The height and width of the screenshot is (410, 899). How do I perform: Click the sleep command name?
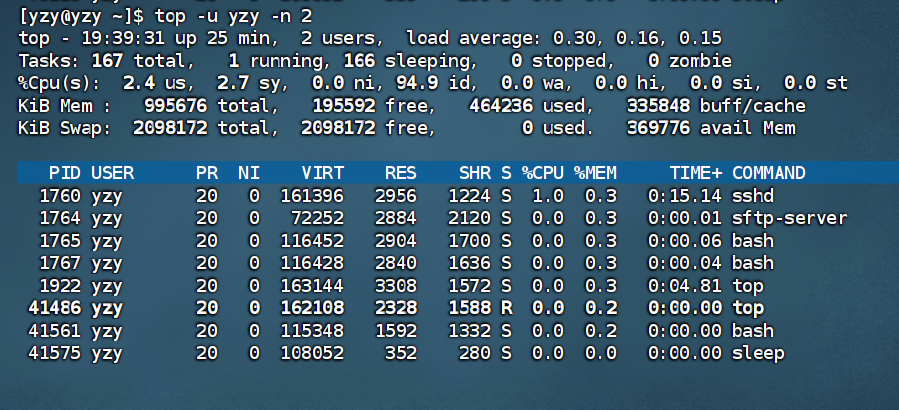click(758, 353)
